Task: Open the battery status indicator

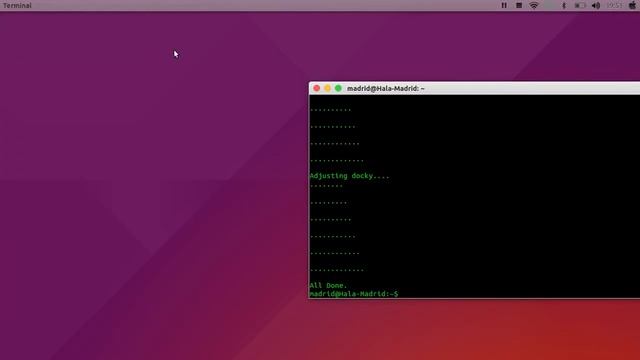Action: 580,5
